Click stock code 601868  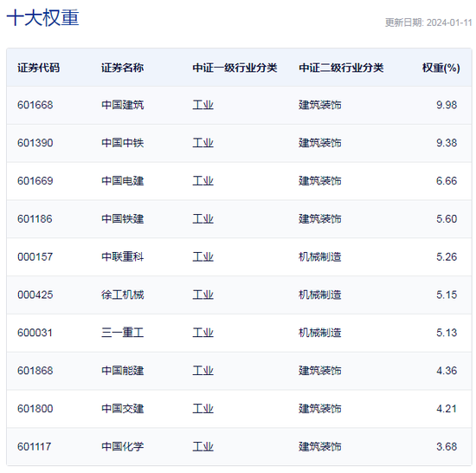pyautogui.click(x=35, y=371)
